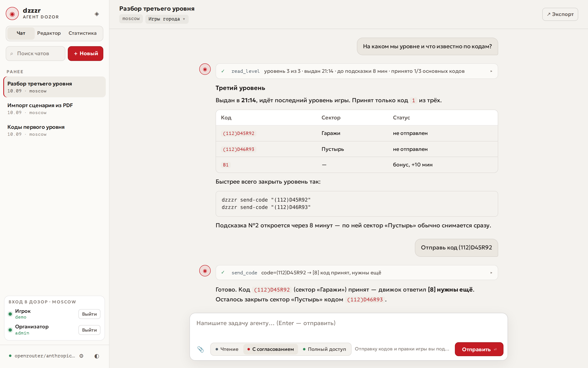Select Чтение access mode
Viewport: 588px width, 368px height.
(227, 349)
